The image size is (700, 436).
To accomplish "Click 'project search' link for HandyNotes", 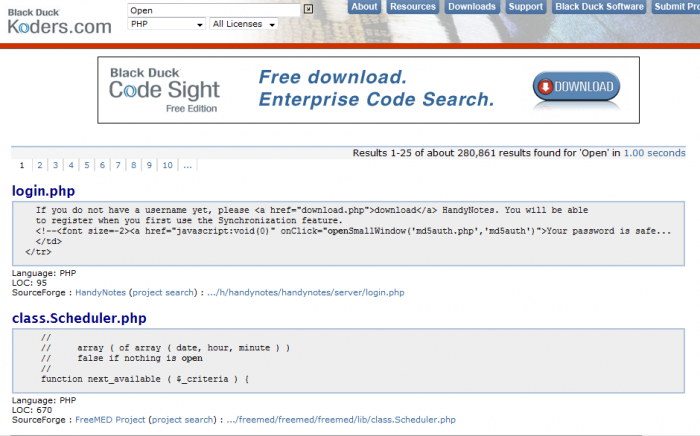I will click(x=163, y=293).
